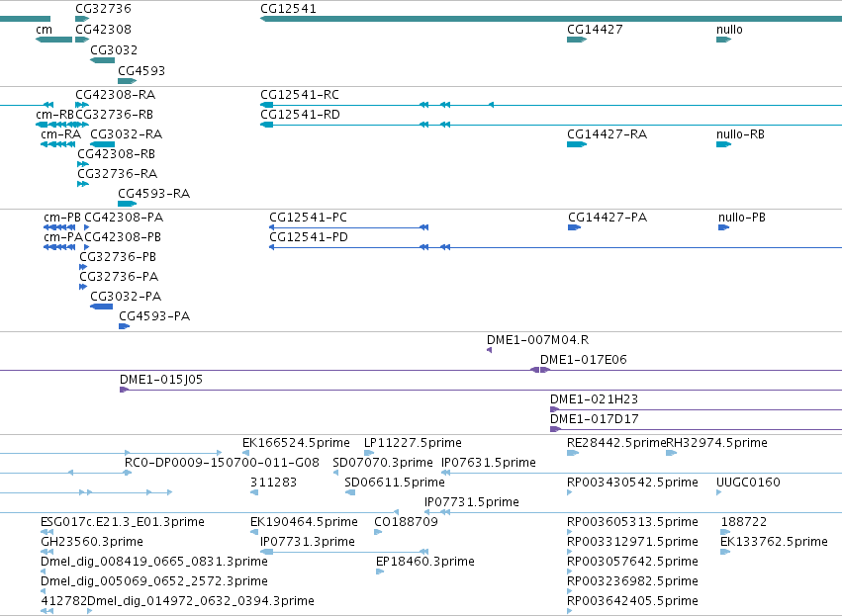Select the EK133762.5prime EST glyph
Screen dimensions: 842x616
(x=725, y=552)
